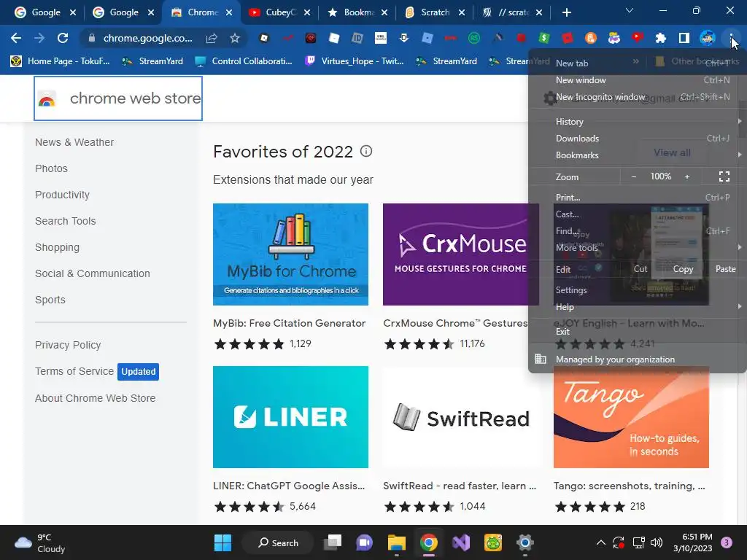
Task: Click the green RS circle extension icon
Action: (x=474, y=38)
